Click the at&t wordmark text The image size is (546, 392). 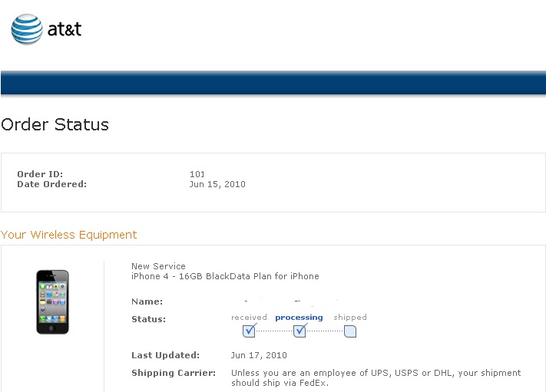pyautogui.click(x=65, y=30)
